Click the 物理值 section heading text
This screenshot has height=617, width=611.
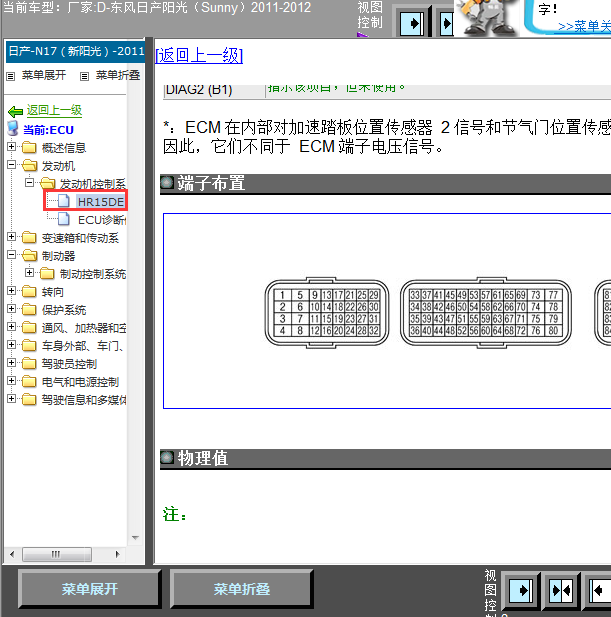coord(203,458)
